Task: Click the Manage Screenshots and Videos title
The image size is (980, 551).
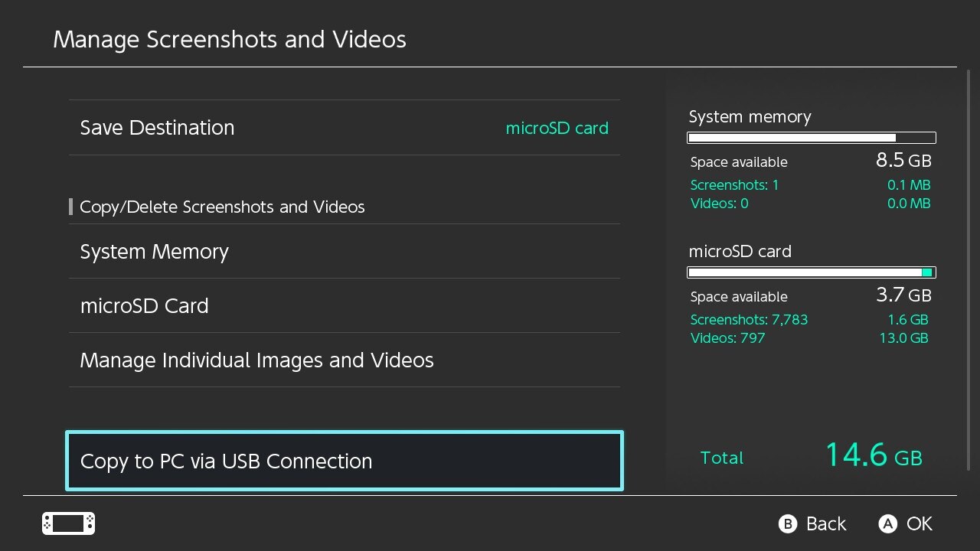Action: [x=230, y=40]
